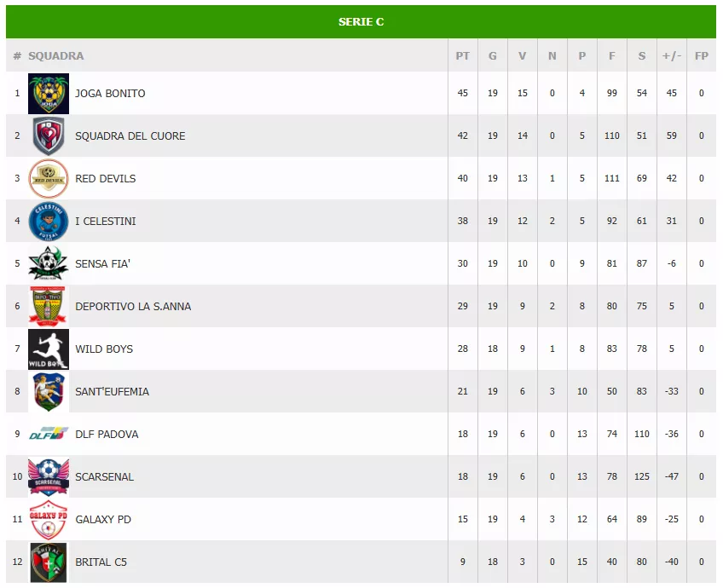Image resolution: width=723 pixels, height=588 pixels.
Task: Open the Sant'Eufemia team crest
Action: click(49, 392)
